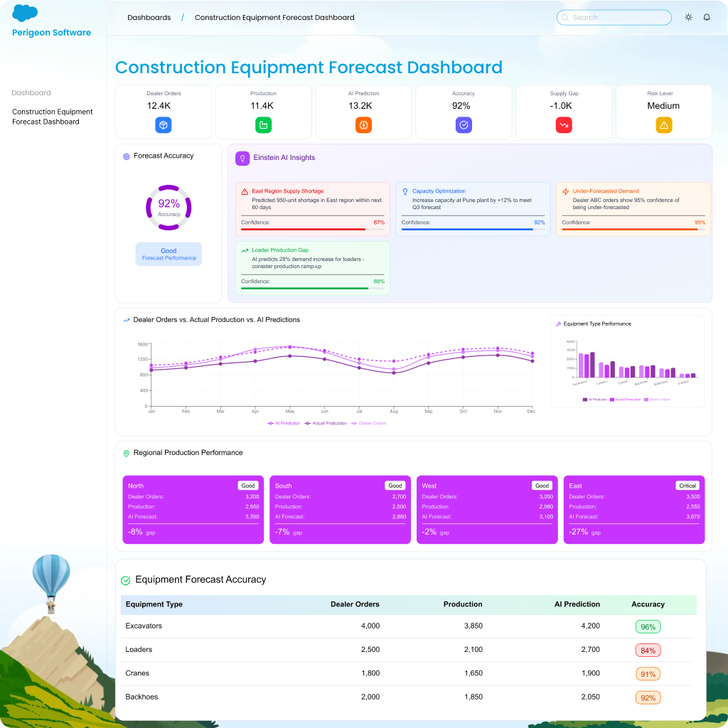Toggle Actual Production series in line legend
Viewport: 728px width, 728px height.
326,423
